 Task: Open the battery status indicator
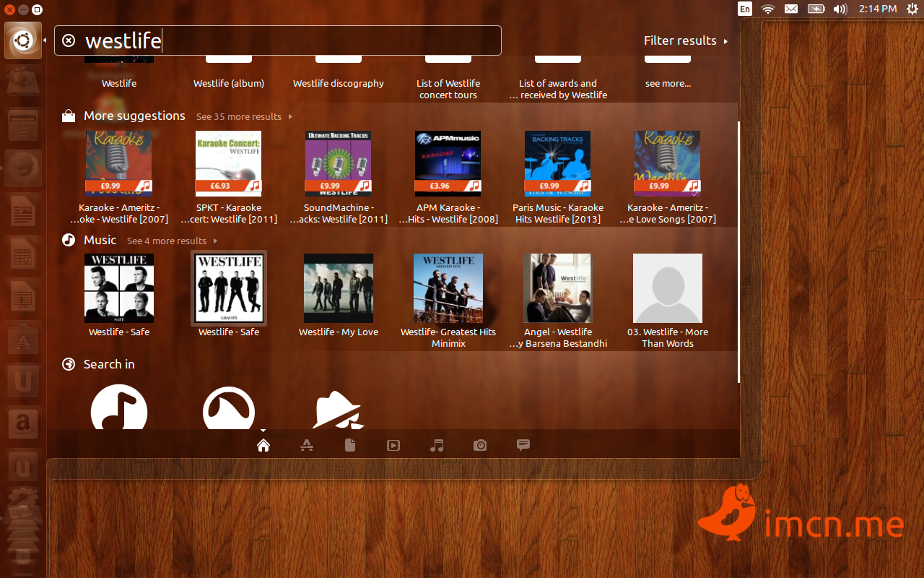click(816, 9)
